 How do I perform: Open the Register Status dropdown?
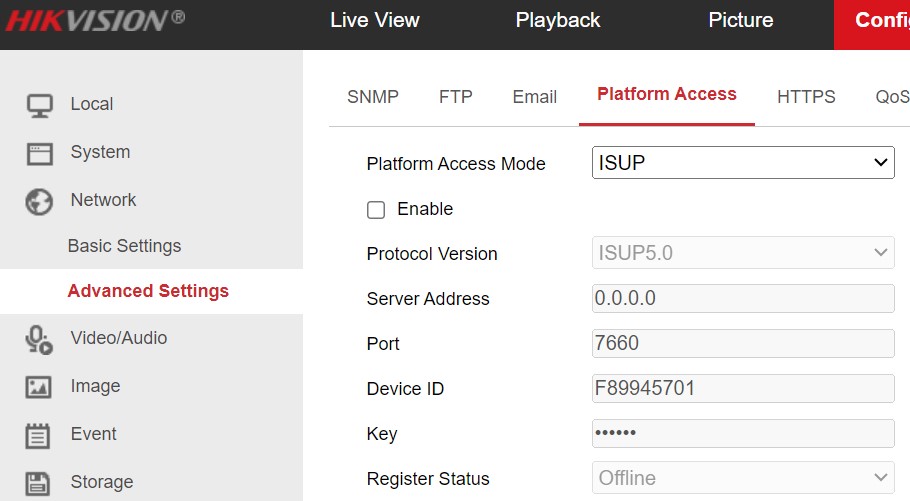coord(743,478)
